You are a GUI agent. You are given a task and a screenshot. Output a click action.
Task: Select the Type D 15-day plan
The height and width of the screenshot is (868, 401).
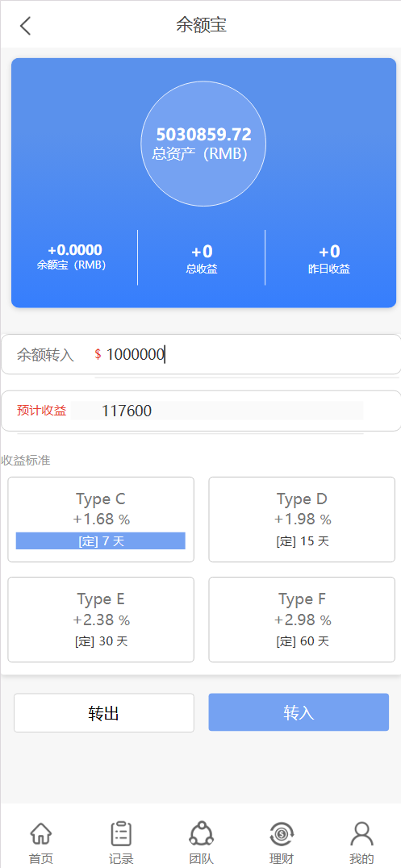coord(302,520)
